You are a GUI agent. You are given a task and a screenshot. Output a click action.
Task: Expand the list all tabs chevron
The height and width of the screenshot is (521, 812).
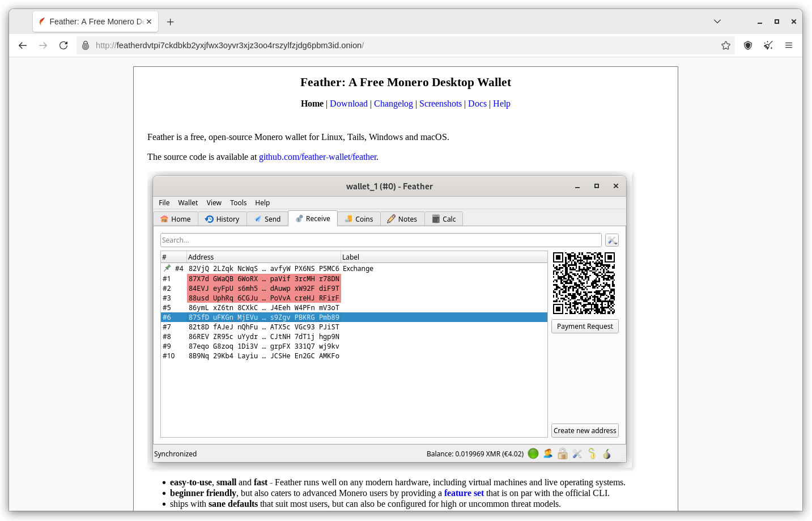tap(717, 22)
